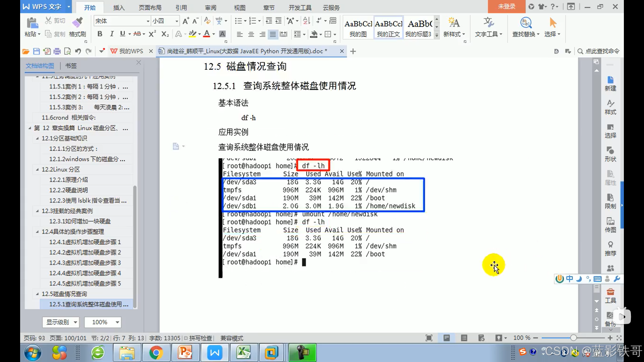Click the Superscript X² icon
644x362 pixels.
(x=152, y=34)
